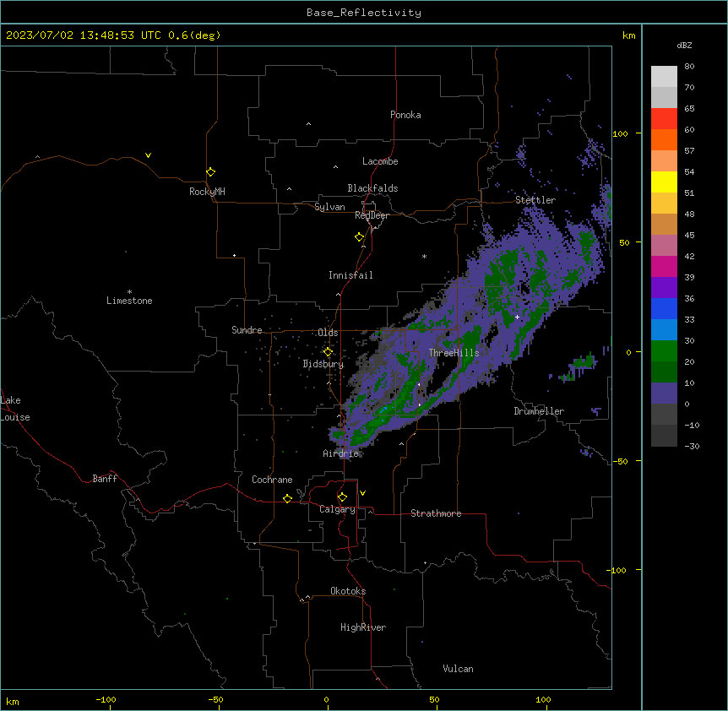Click the light blue echo core northeast of Airdrie
Viewport: 728px width, 711px height.
(383, 410)
